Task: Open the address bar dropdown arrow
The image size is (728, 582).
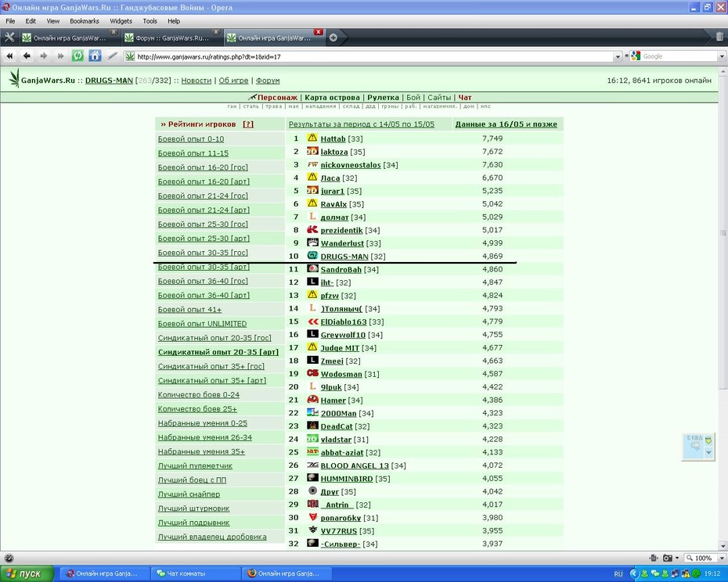Action: tap(618, 56)
